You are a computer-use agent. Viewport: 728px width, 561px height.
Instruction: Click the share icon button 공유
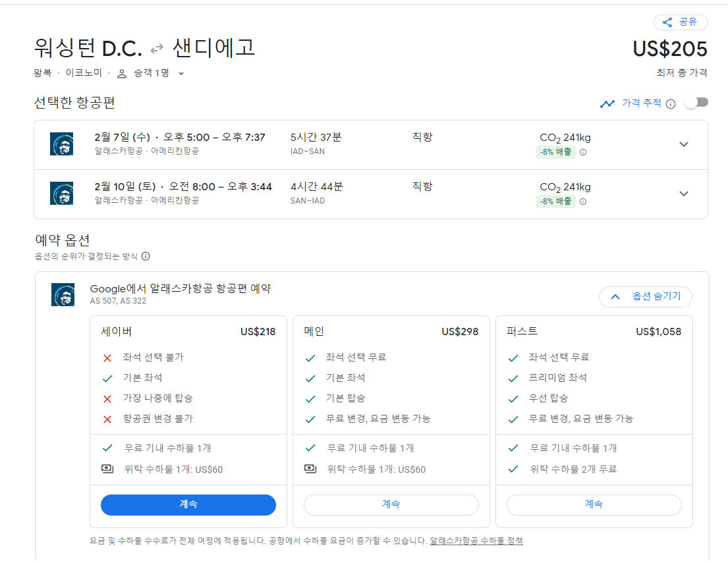[680, 22]
